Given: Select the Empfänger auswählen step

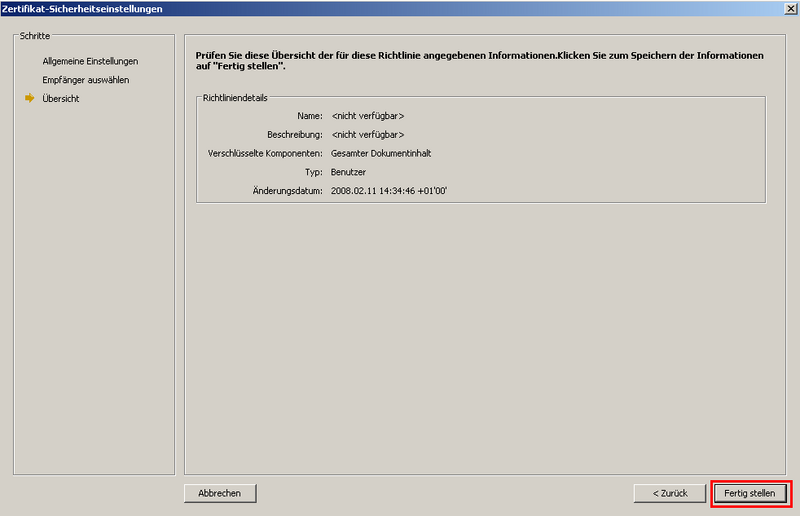Looking at the screenshot, I should (86, 80).
